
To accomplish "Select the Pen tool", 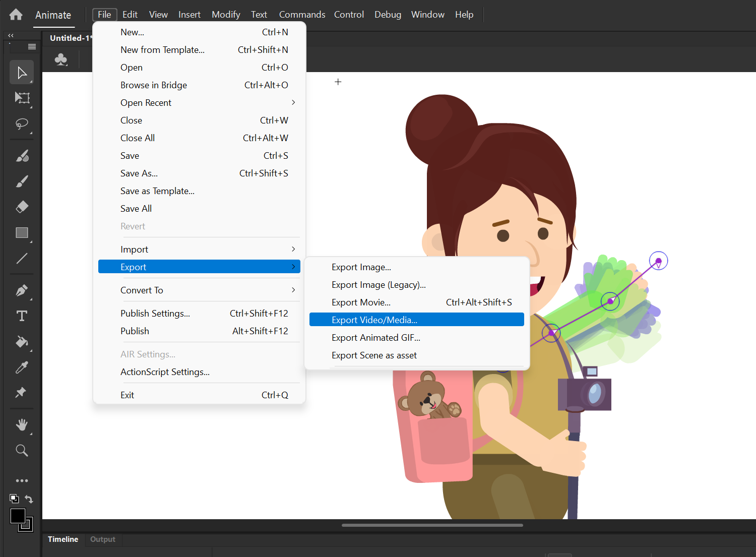I will 22,291.
